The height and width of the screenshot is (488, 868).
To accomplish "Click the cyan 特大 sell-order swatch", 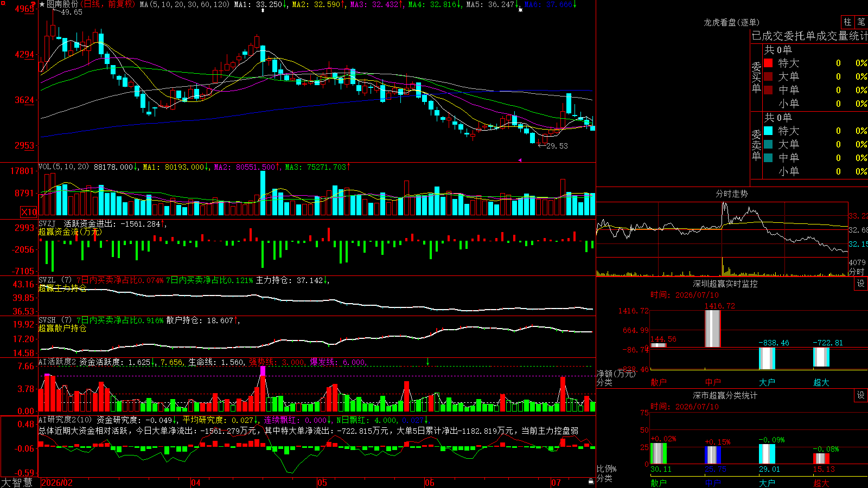I will coord(768,131).
